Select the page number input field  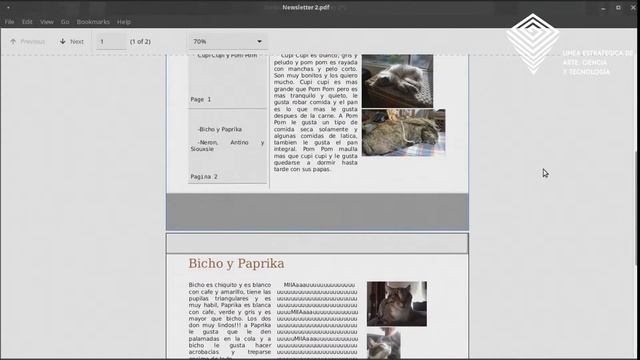click(111, 41)
